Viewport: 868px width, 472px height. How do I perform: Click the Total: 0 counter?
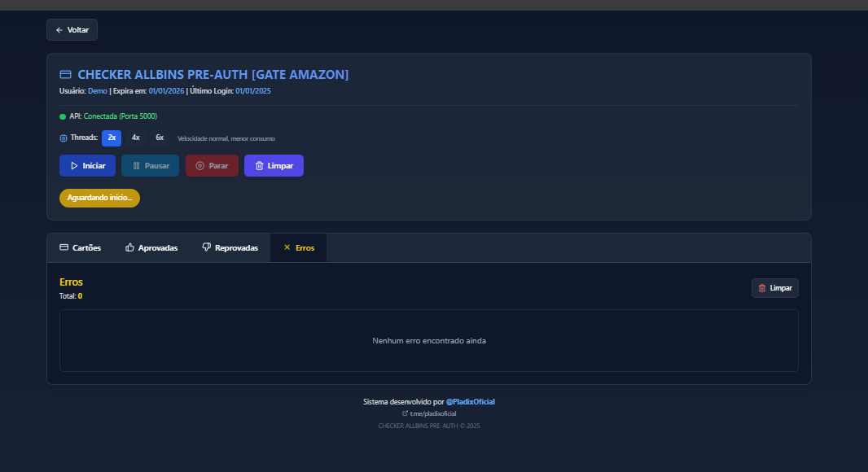[x=71, y=296]
